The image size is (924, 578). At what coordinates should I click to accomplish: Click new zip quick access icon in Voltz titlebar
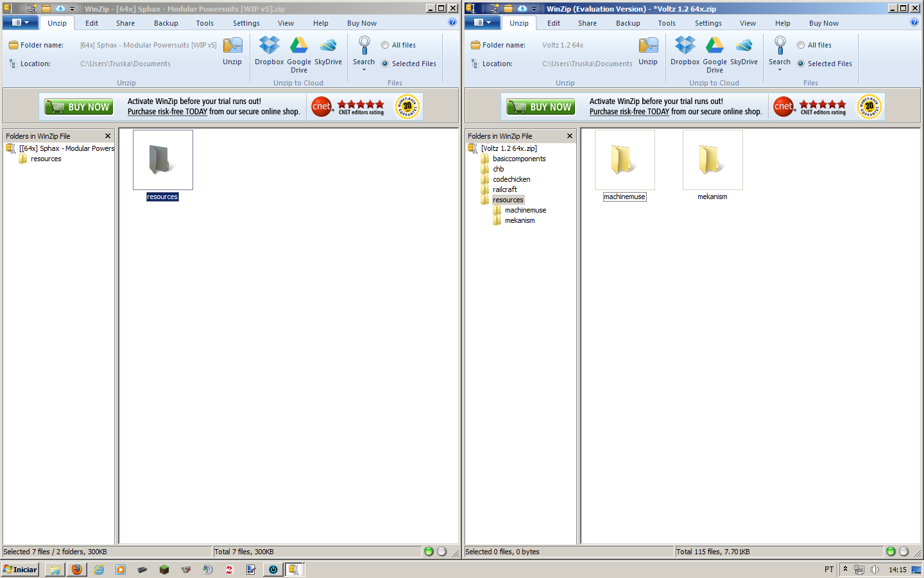[x=494, y=8]
